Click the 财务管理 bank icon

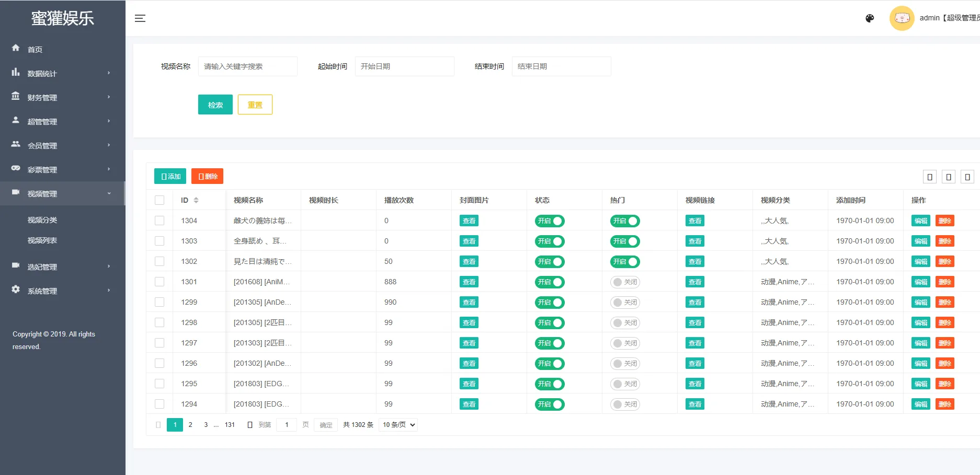[16, 97]
